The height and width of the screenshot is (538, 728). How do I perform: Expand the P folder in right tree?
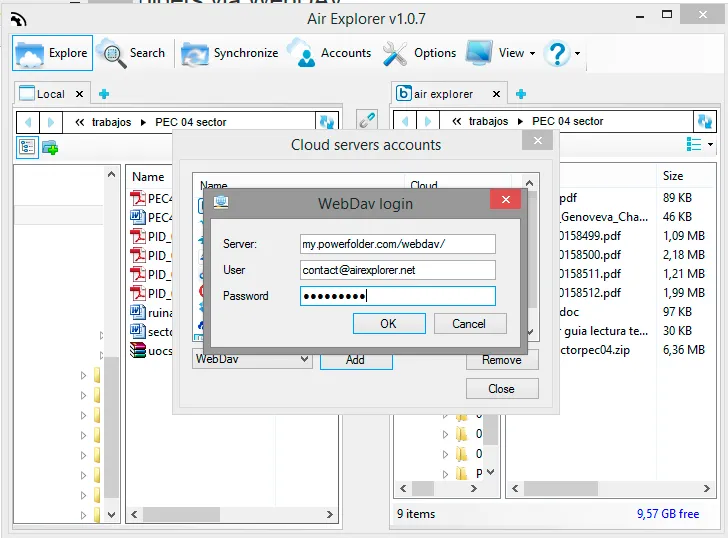(x=445, y=474)
